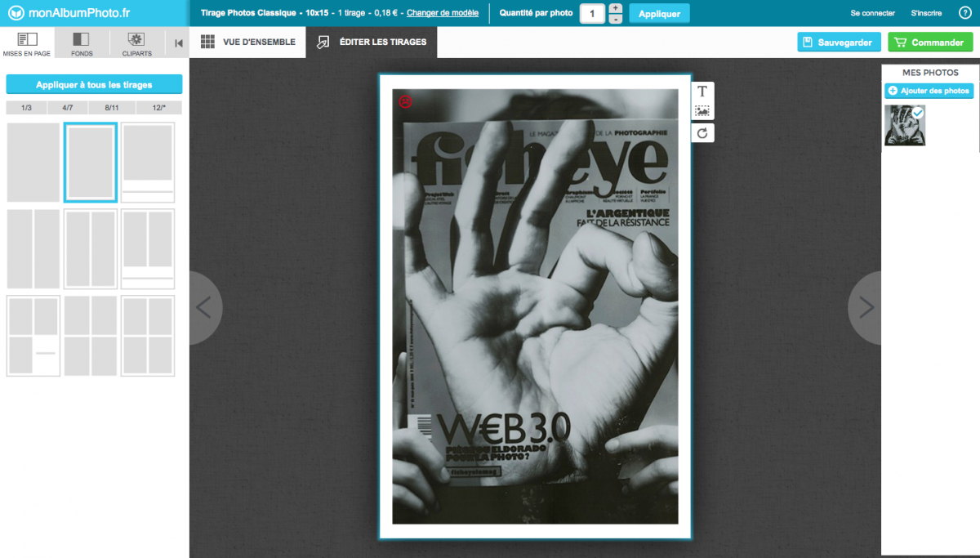Click the Se connecter link
The width and height of the screenshot is (980, 558).
[873, 13]
